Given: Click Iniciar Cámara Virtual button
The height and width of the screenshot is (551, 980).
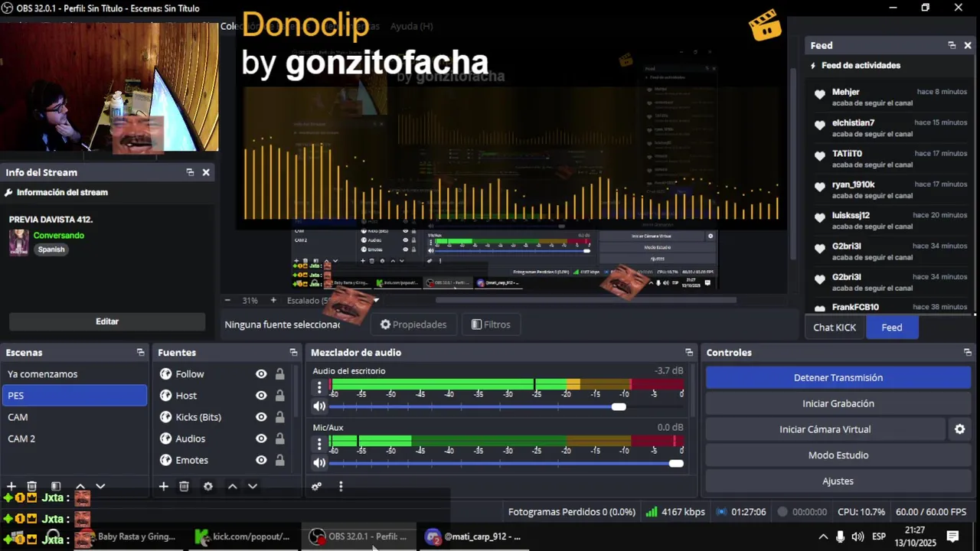Looking at the screenshot, I should (x=825, y=429).
